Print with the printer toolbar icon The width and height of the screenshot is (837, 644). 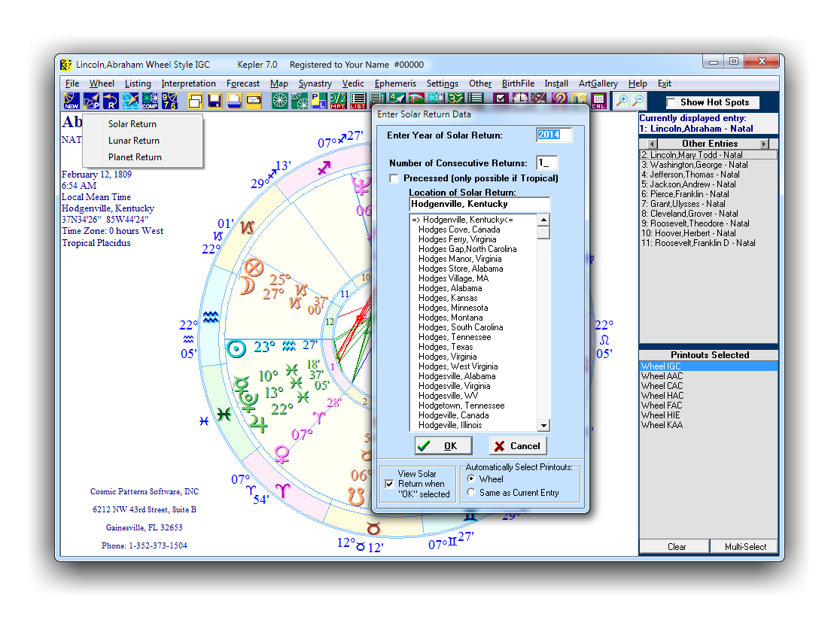(x=234, y=100)
